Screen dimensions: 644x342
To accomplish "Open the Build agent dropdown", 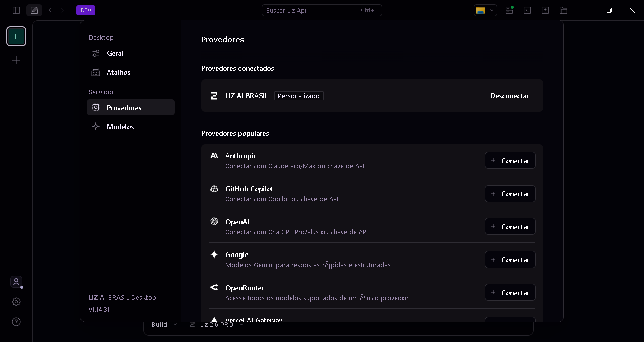I will click(x=165, y=325).
